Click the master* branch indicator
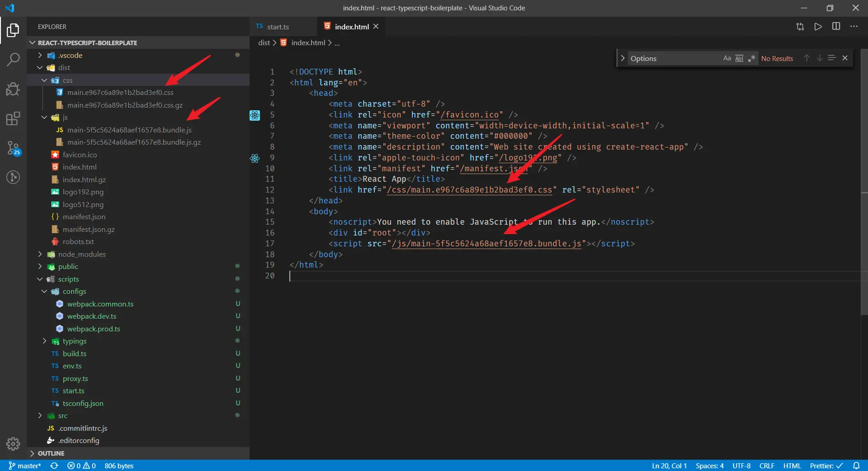Image resolution: width=868 pixels, height=471 pixels. [25, 466]
